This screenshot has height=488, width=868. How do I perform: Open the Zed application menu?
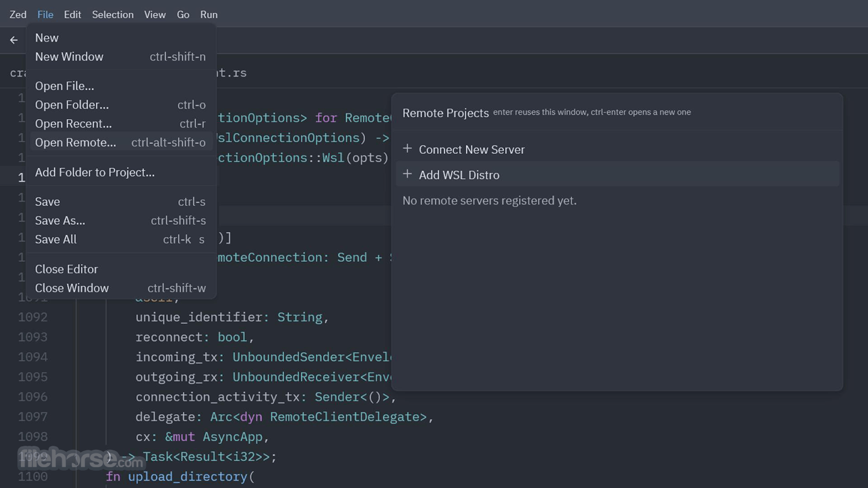coord(18,14)
